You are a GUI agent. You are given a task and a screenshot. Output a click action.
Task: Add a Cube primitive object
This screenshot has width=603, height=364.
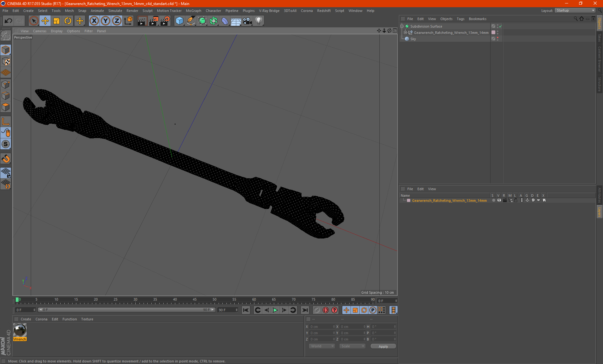179,21
